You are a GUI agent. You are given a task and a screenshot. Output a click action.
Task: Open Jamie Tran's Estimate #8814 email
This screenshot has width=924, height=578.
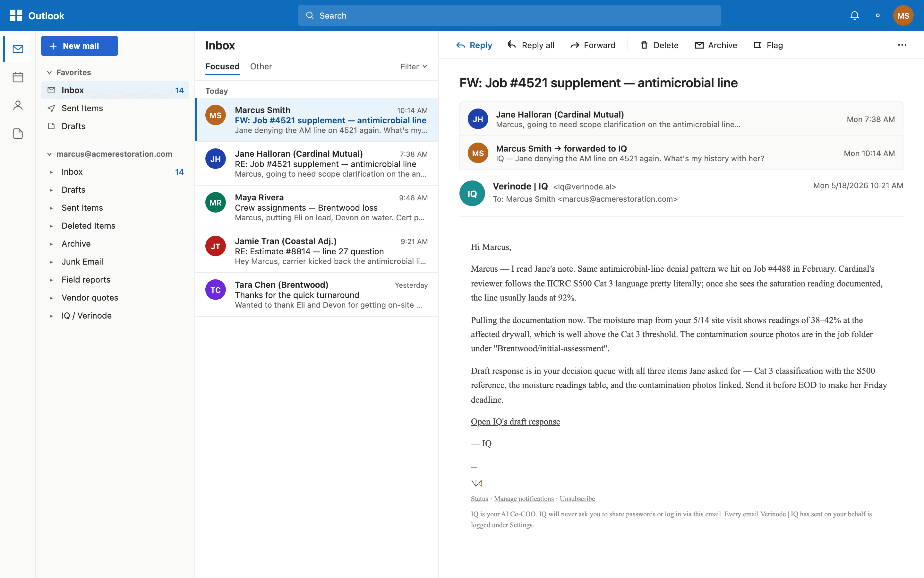click(317, 251)
